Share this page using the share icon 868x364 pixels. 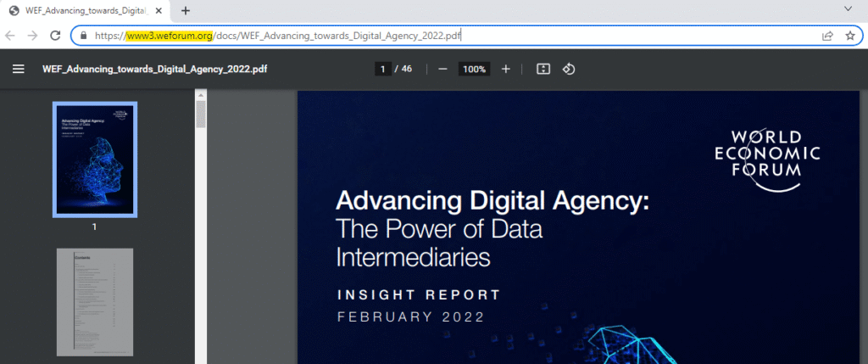(827, 36)
